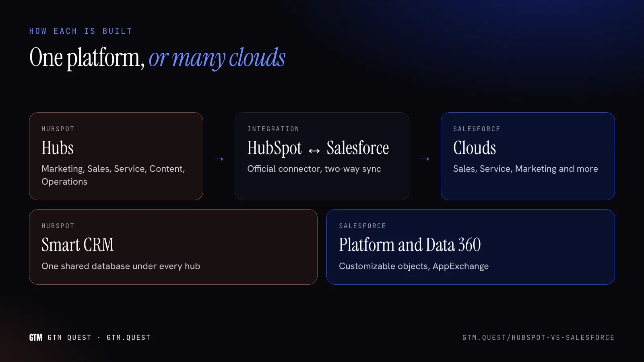The height and width of the screenshot is (362, 644).
Task: Click 'Official connector, two-way sync' text
Action: [x=314, y=169]
